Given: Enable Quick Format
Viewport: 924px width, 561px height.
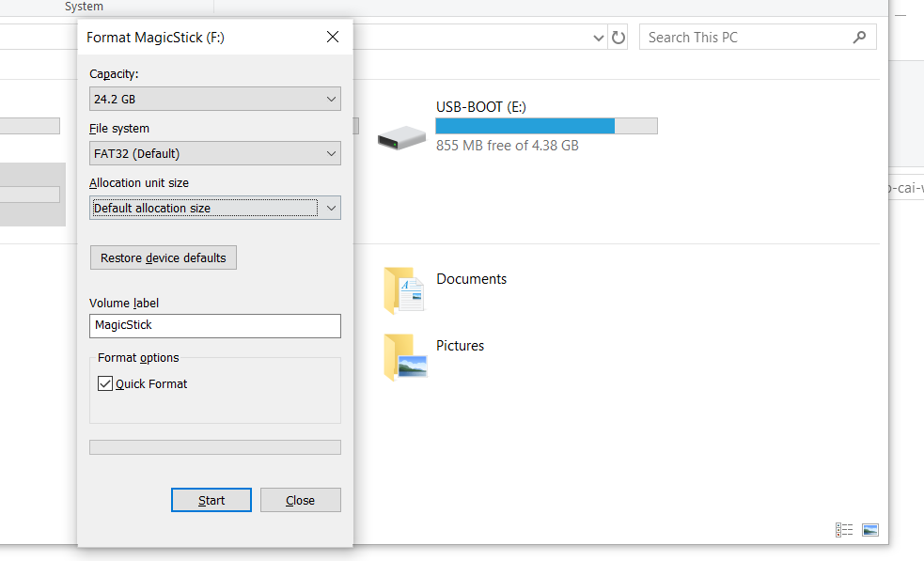Looking at the screenshot, I should [105, 382].
